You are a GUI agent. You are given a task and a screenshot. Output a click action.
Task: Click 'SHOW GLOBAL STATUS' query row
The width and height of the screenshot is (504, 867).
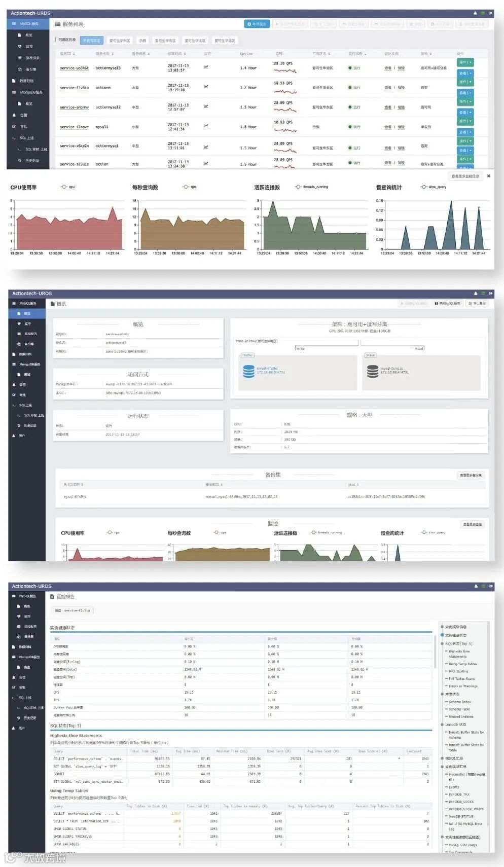pos(241,828)
